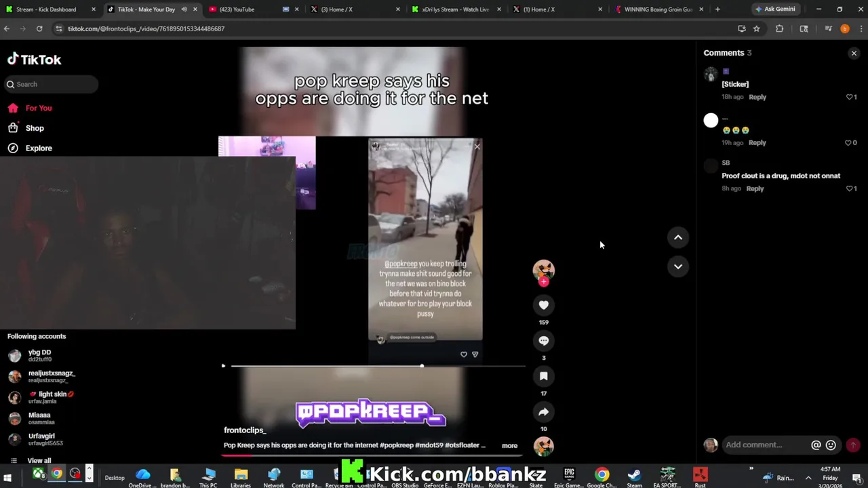Go to the previous video with up chevron
The image size is (868, 488).
tap(677, 237)
